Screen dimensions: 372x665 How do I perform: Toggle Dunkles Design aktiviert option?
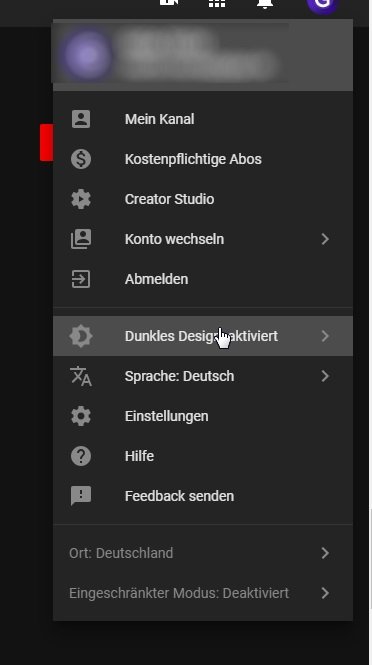pos(203,336)
